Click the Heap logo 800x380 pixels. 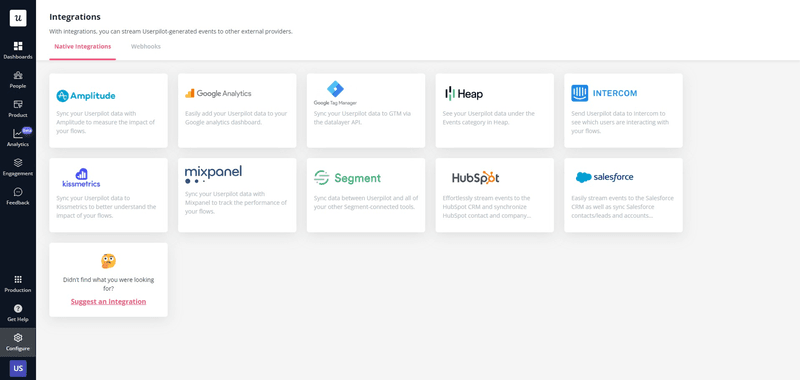click(464, 93)
